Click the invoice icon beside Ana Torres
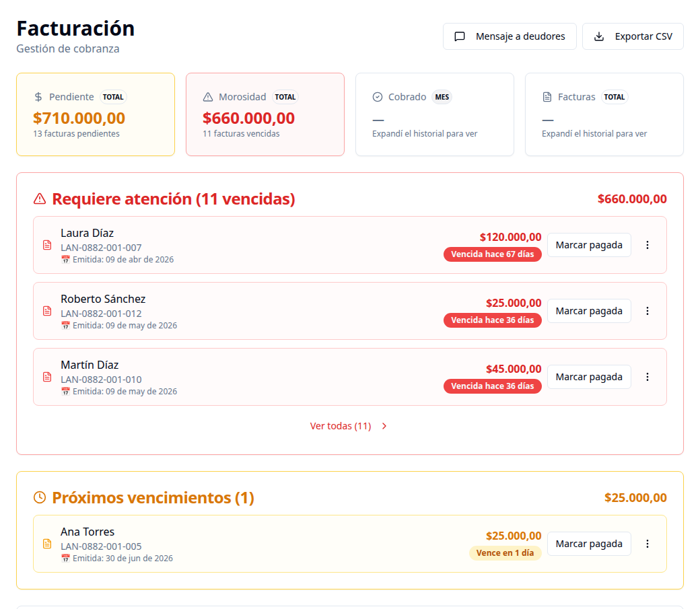Screen dimensions: 700x609 point(47,544)
